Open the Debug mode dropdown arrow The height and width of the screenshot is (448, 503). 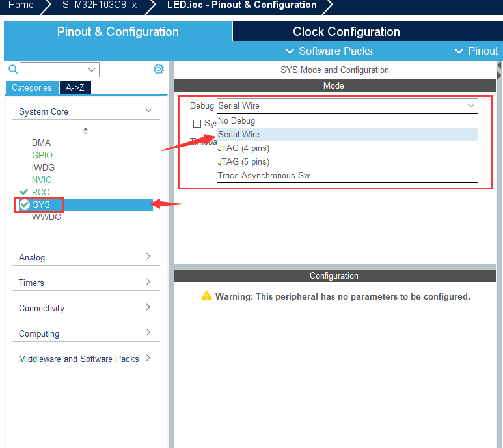470,105
